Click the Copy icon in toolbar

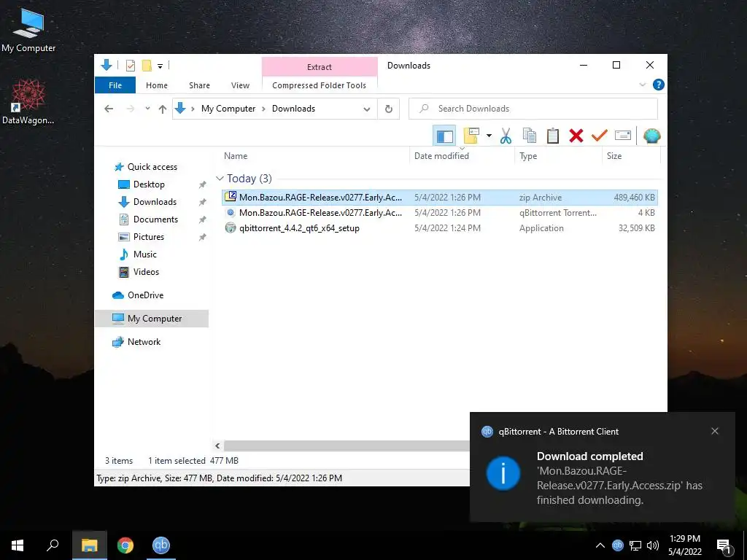530,136
